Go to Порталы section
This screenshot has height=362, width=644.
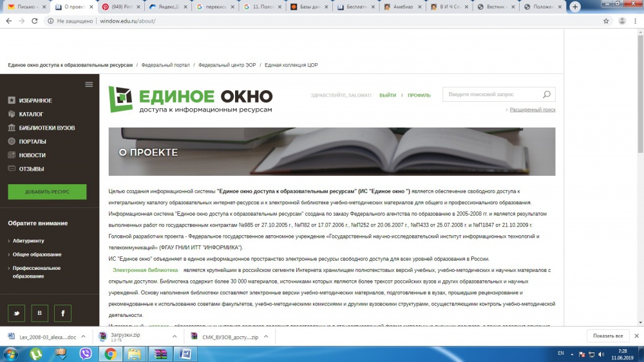27,141
